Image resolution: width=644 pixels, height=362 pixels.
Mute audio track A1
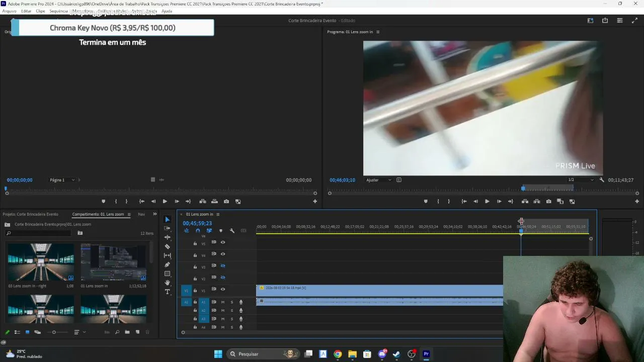(223, 302)
